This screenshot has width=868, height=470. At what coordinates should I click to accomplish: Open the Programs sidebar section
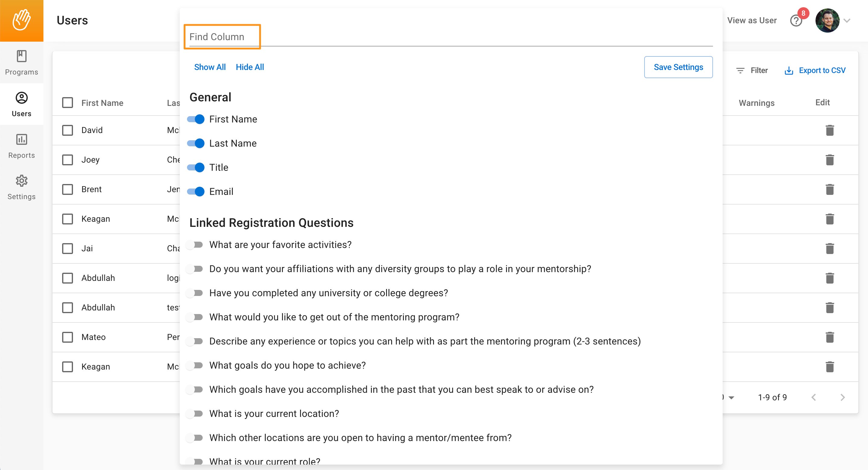[22, 63]
